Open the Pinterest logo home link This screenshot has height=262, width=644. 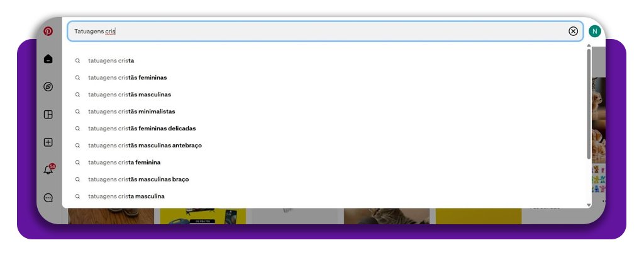coord(48,31)
